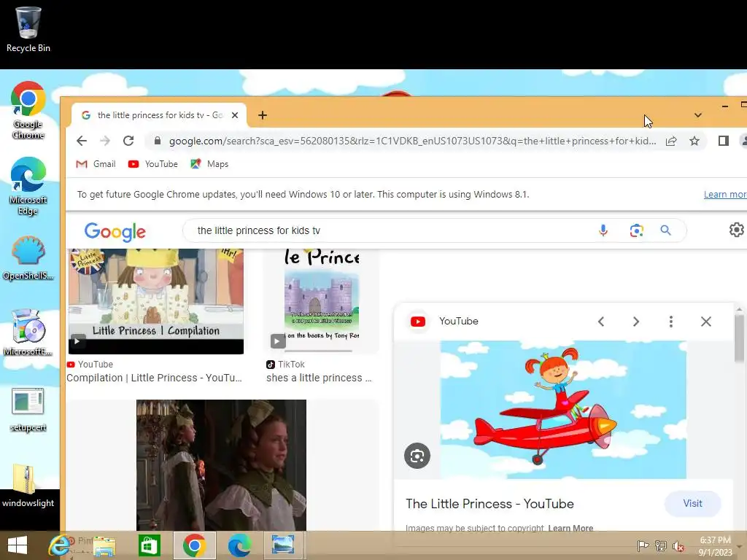Click the preview panel scrollbar
Viewport: 747px width, 560px height.
[739, 338]
